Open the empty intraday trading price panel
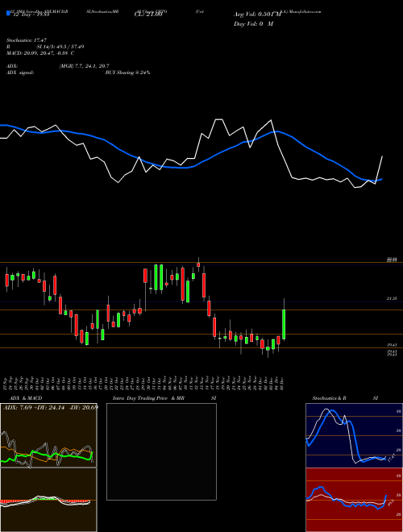Viewport: 403px width, 532px height. pos(161,451)
